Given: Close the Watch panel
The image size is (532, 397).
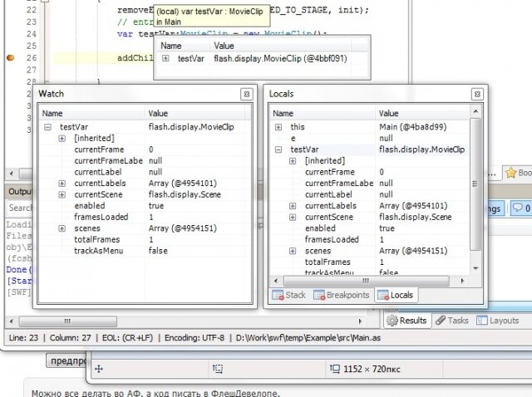Looking at the screenshot, I should (246, 95).
